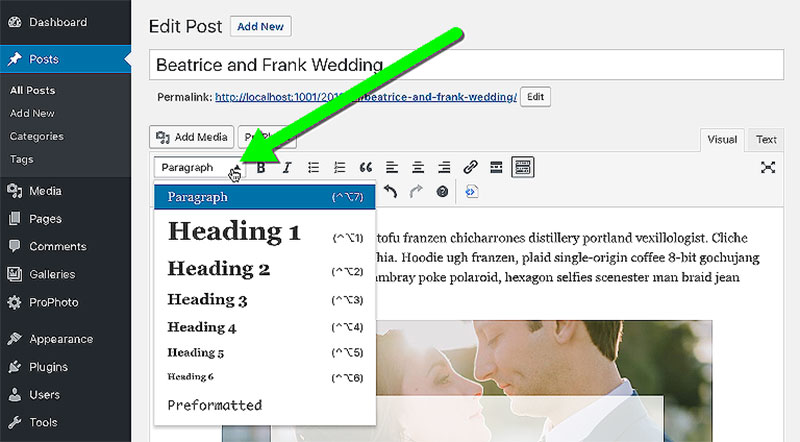
Task: Open the Posts menu
Action: [x=65, y=59]
